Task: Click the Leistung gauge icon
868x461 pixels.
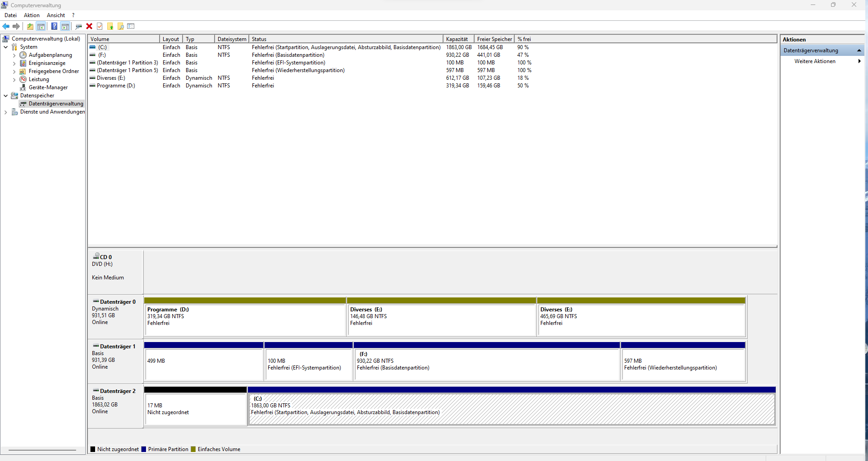Action: (x=23, y=79)
